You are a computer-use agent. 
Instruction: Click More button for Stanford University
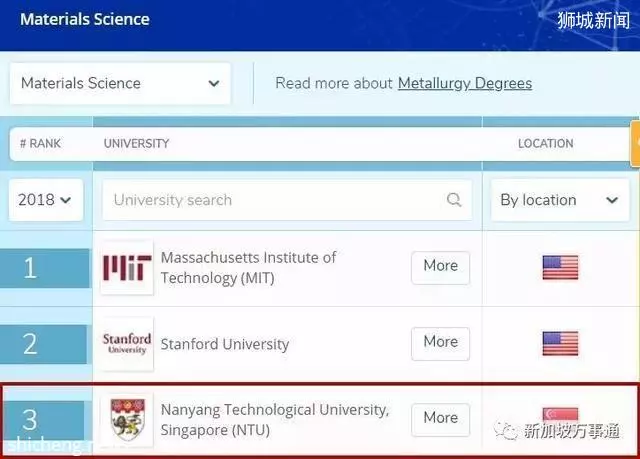(440, 344)
